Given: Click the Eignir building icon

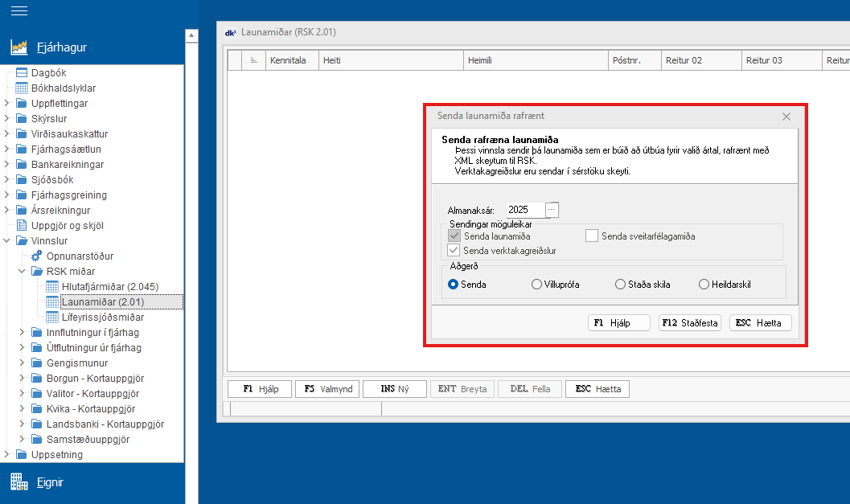Looking at the screenshot, I should 19,482.
